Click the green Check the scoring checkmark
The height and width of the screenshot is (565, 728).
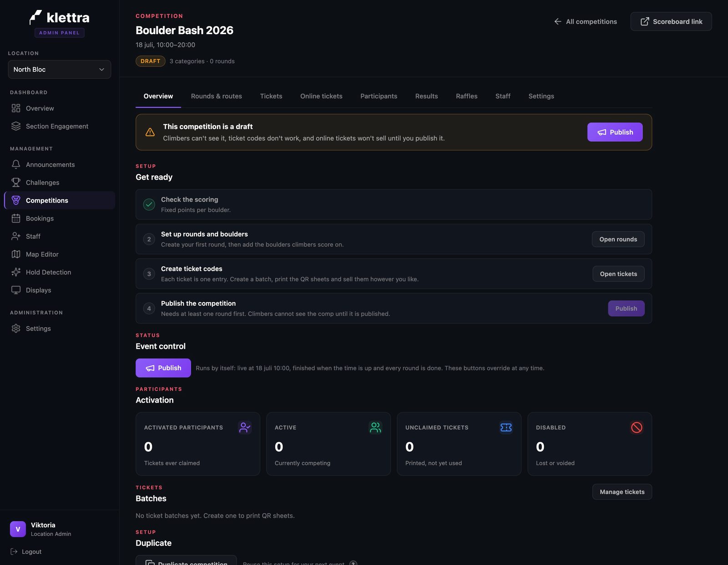coord(149,205)
